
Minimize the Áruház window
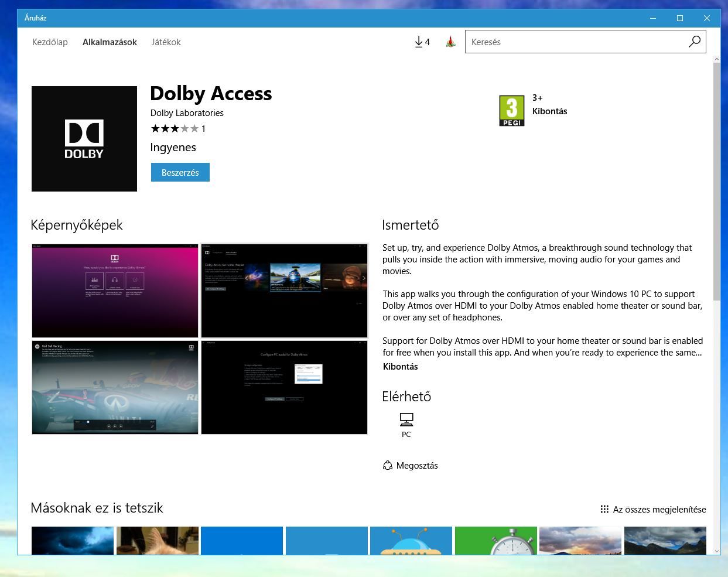(x=653, y=18)
